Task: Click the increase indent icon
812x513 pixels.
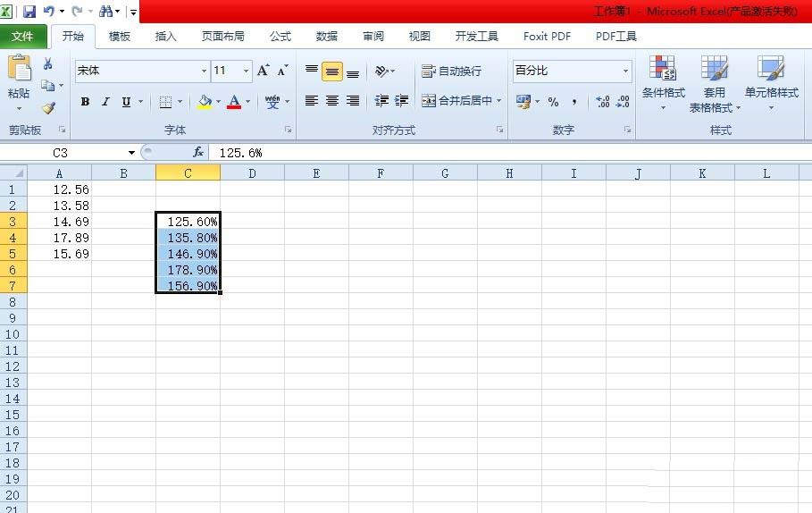Action: point(401,100)
